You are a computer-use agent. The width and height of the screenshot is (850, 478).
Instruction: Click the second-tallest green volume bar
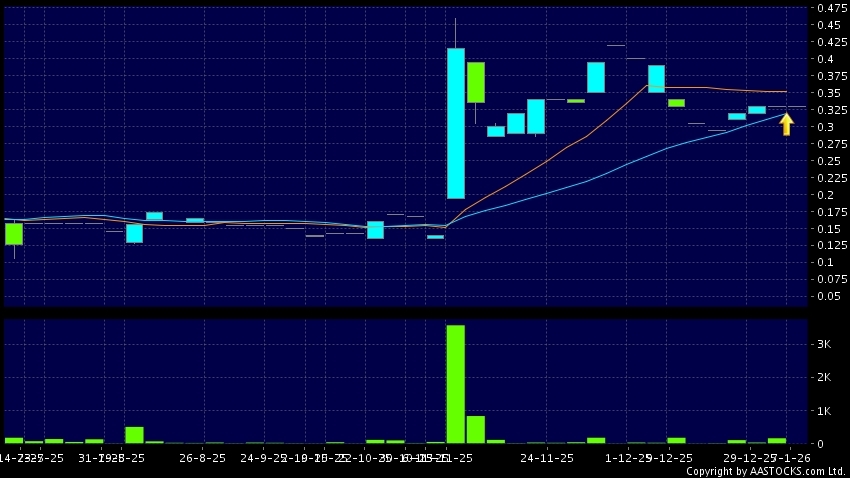click(475, 429)
